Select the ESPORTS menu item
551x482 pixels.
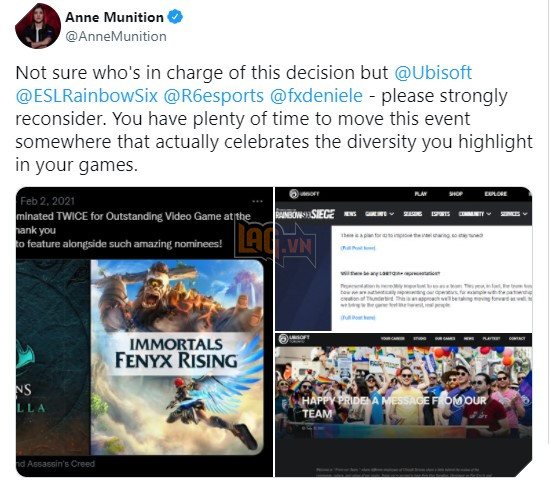[441, 214]
